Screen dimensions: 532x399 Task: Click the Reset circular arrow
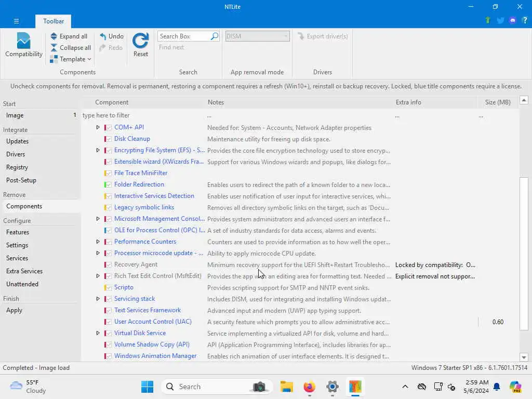(140, 41)
